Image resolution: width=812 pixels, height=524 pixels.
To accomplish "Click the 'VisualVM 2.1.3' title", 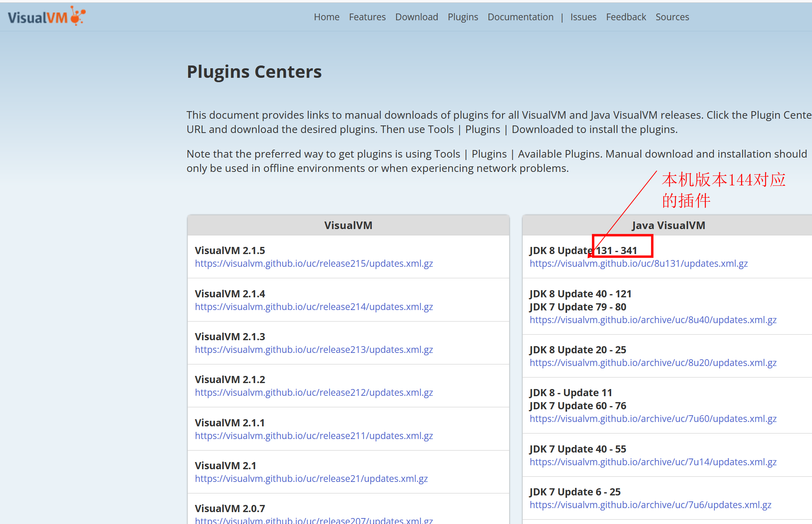I will click(230, 337).
